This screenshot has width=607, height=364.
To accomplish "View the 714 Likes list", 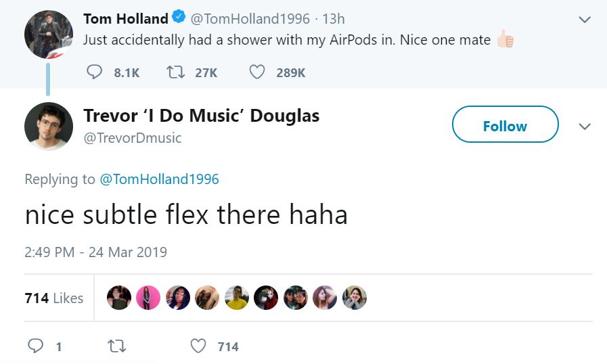I will pos(54,298).
